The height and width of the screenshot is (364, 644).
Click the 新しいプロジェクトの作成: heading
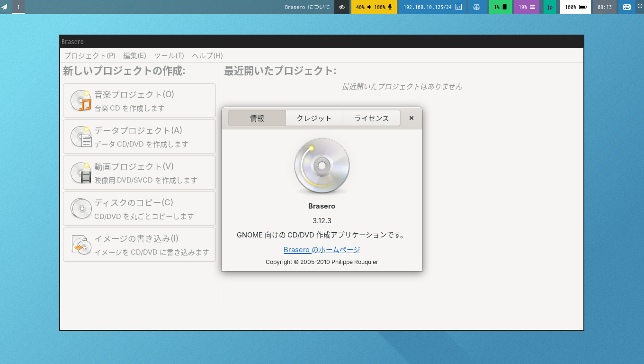(x=124, y=71)
